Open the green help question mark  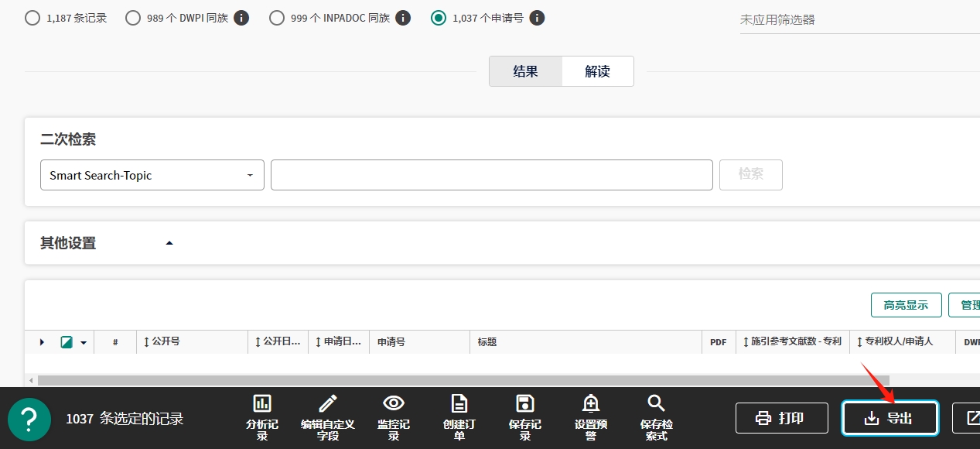tap(29, 419)
